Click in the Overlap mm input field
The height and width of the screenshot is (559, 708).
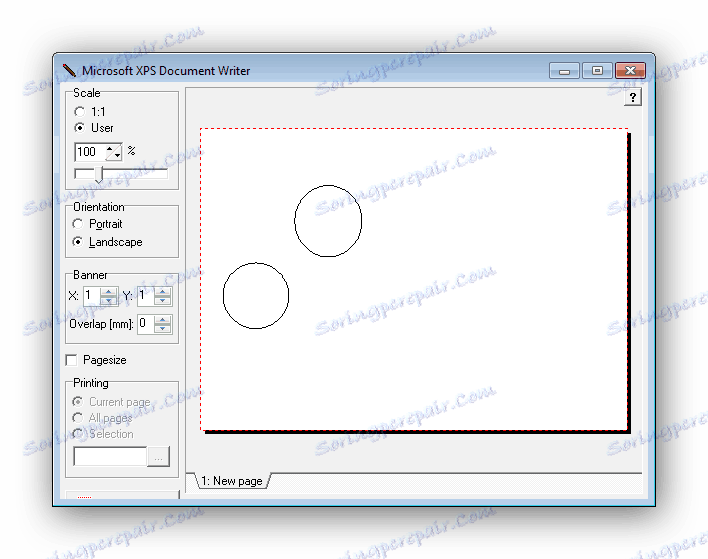click(146, 324)
